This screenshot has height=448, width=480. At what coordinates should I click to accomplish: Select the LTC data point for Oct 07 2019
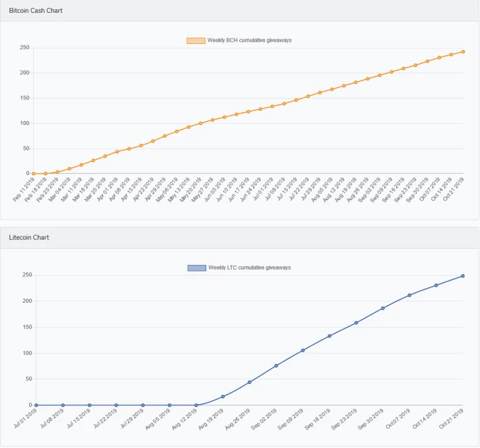click(x=410, y=295)
